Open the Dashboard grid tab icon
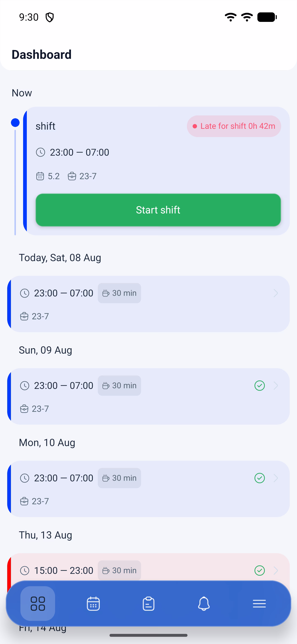This screenshot has width=297, height=644. 38,604
